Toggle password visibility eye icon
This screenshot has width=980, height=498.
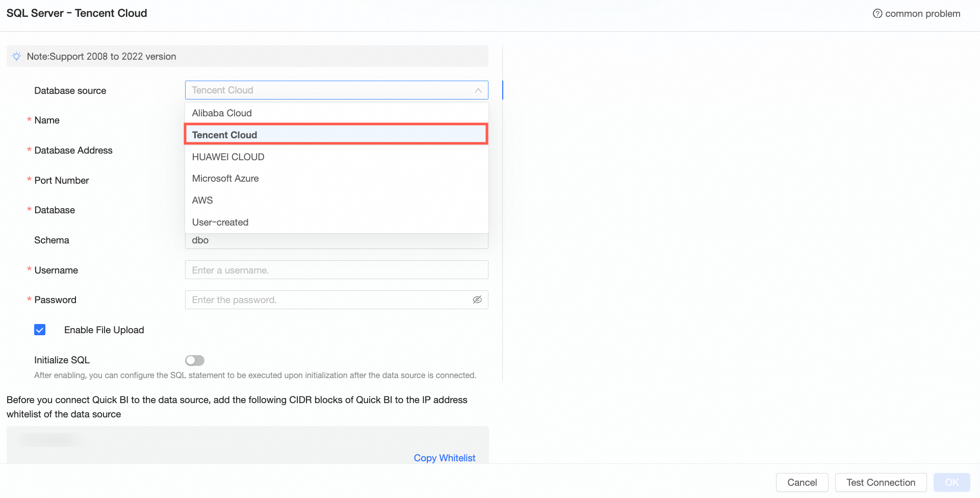477,300
